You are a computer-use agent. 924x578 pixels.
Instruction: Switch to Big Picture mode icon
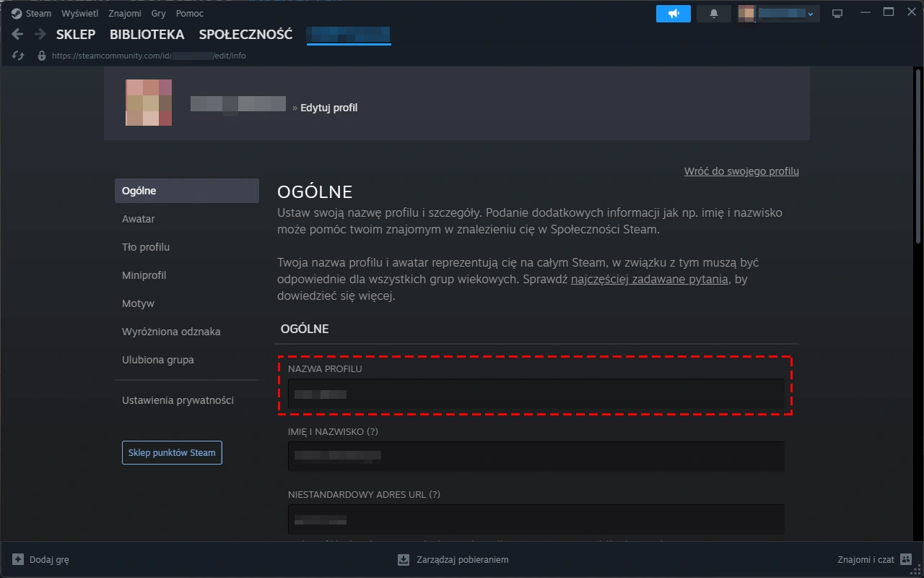click(x=837, y=14)
